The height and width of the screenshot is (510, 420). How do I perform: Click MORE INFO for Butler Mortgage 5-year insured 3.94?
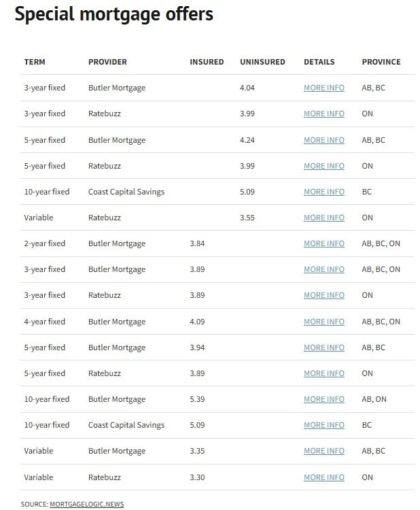point(323,347)
